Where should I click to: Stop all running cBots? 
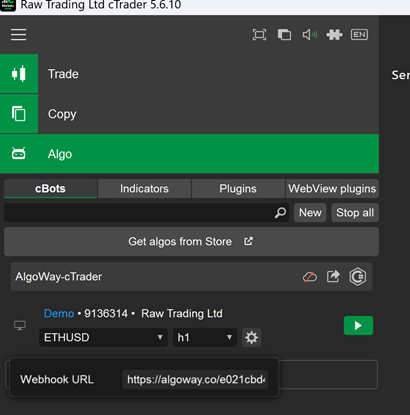click(355, 213)
